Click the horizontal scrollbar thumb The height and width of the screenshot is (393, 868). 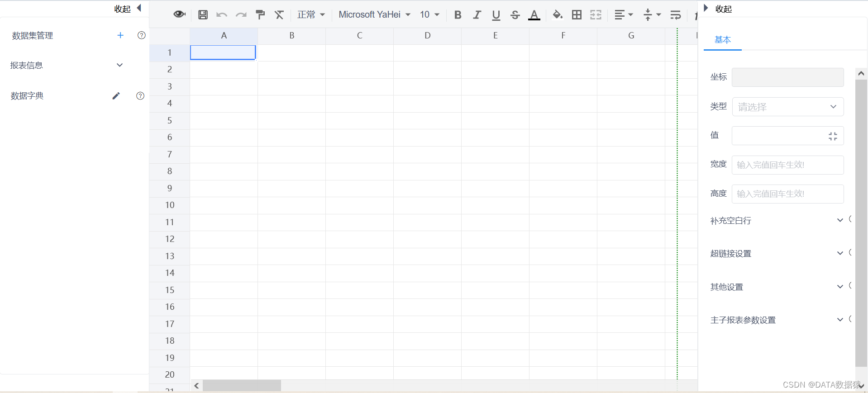(242, 386)
